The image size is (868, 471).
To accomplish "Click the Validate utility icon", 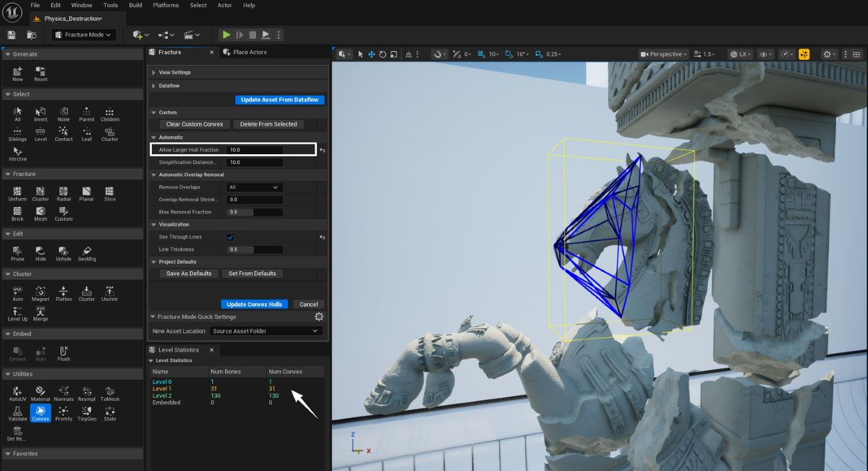I will pos(17,412).
